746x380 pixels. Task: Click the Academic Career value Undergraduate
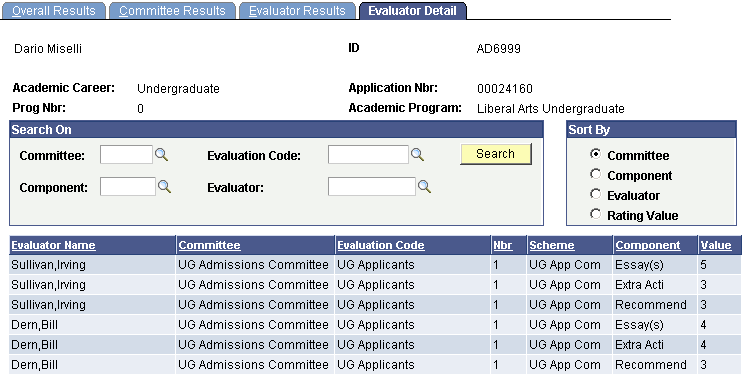(178, 89)
